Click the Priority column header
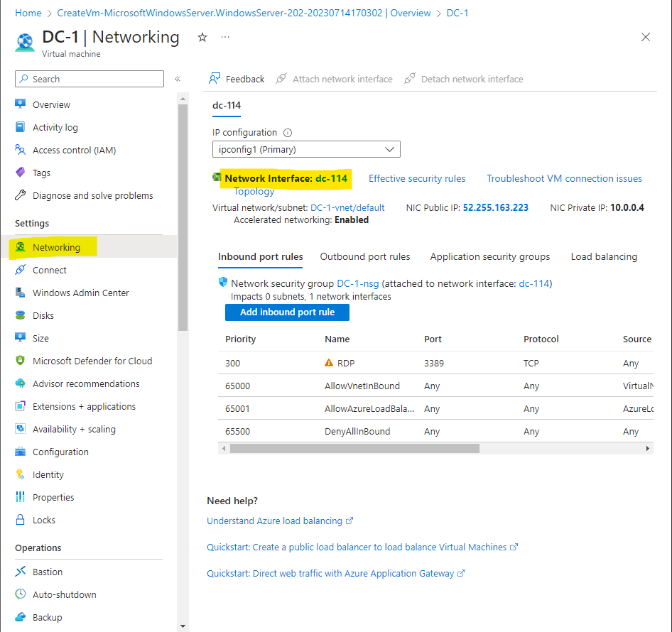This screenshot has height=632, width=672. [x=240, y=339]
